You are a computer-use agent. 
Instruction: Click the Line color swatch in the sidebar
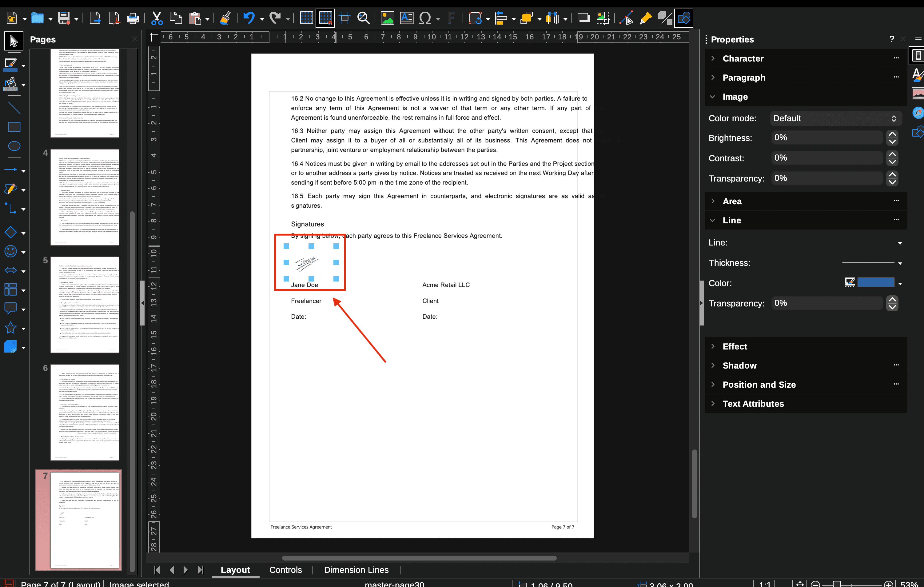876,283
